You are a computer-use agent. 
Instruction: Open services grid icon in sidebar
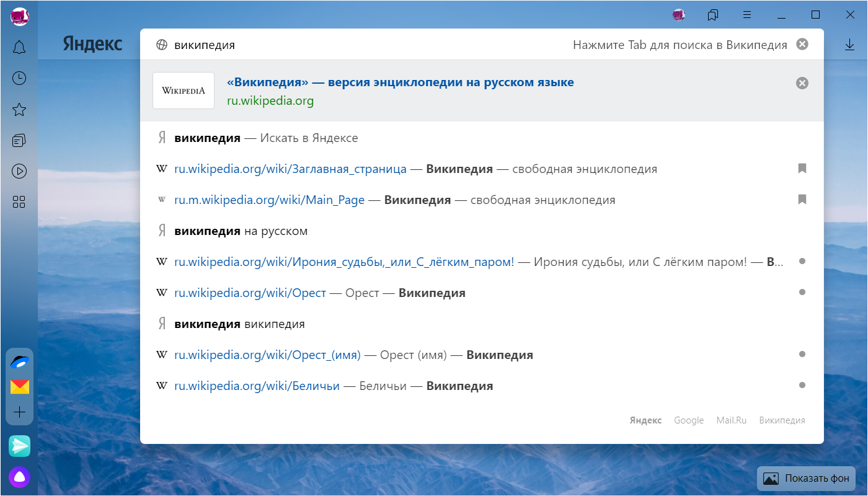coord(19,201)
